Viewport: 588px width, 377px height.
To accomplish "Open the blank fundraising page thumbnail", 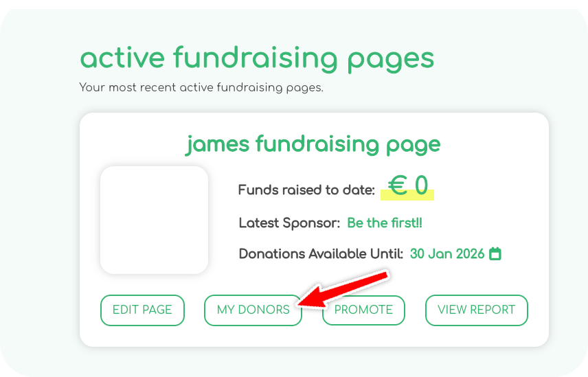I will pos(155,220).
